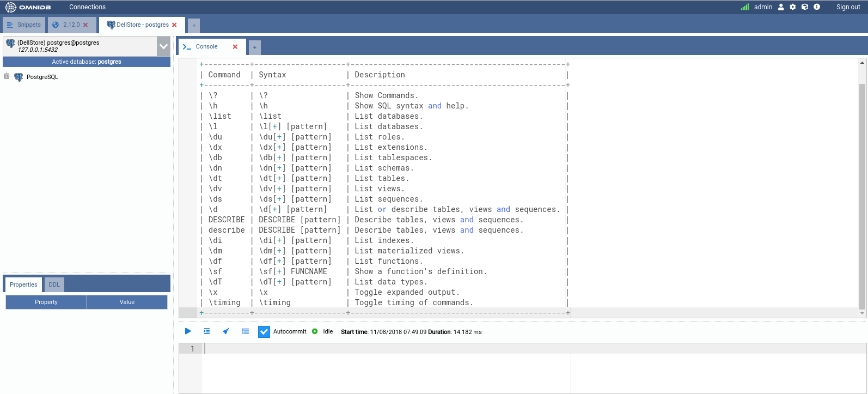
Task: Click the 'List tablespaces.' description
Action: (393, 158)
